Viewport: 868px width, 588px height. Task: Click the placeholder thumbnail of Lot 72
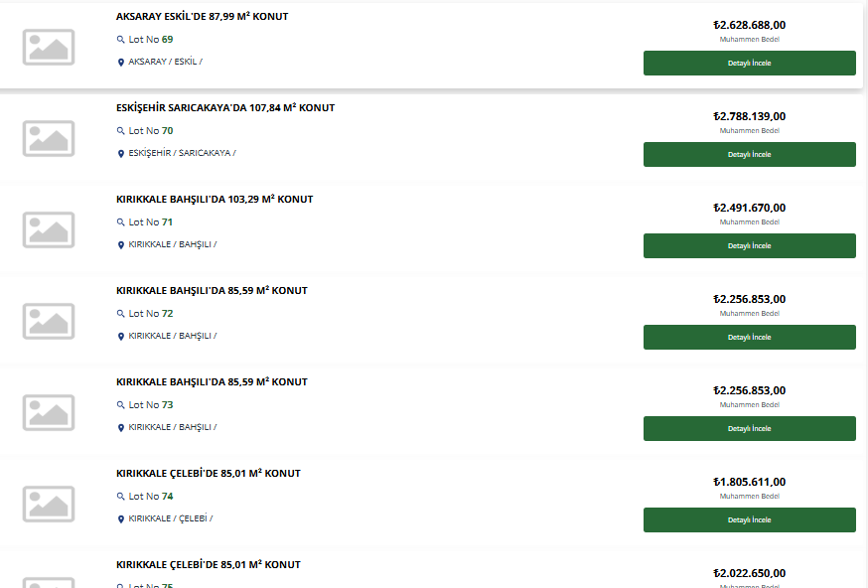pos(49,321)
